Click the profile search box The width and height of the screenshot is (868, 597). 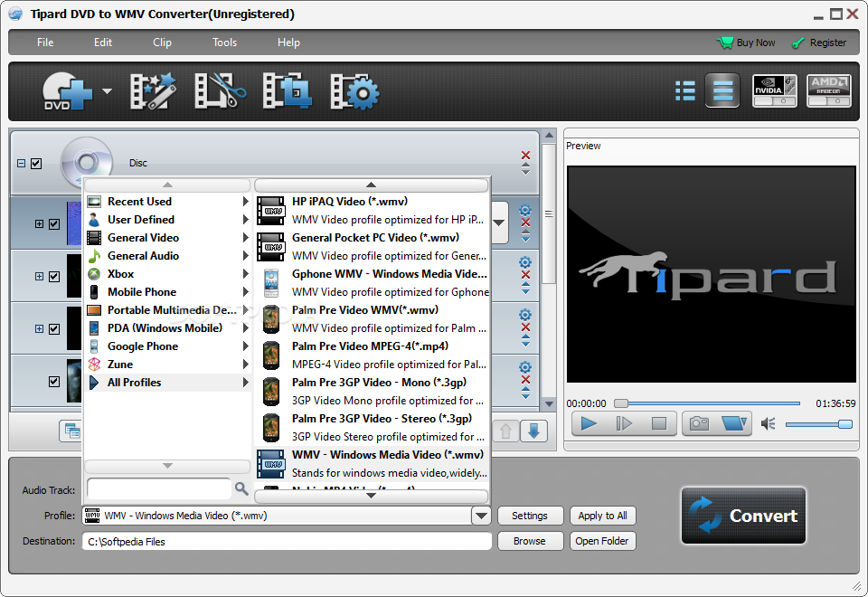159,488
